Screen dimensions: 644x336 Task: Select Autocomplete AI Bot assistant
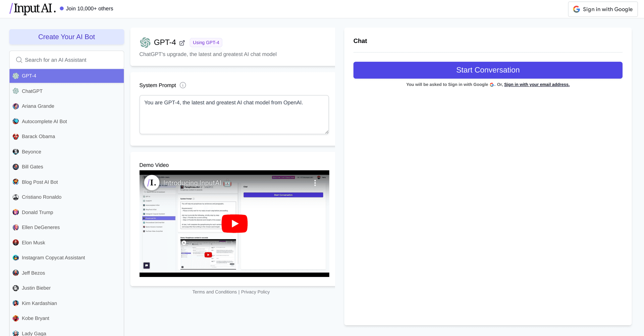pyautogui.click(x=67, y=121)
